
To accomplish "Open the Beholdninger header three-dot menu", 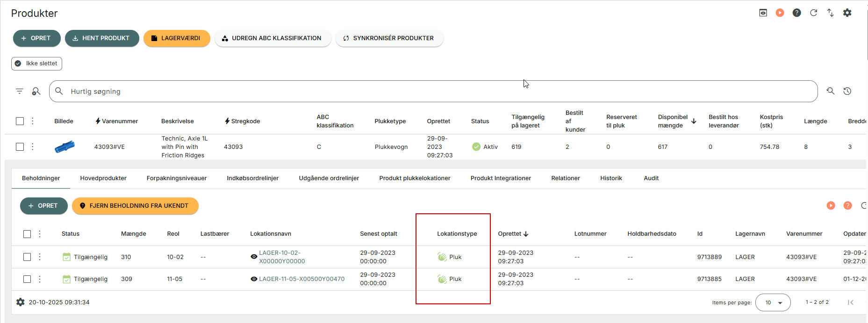I will pyautogui.click(x=40, y=234).
